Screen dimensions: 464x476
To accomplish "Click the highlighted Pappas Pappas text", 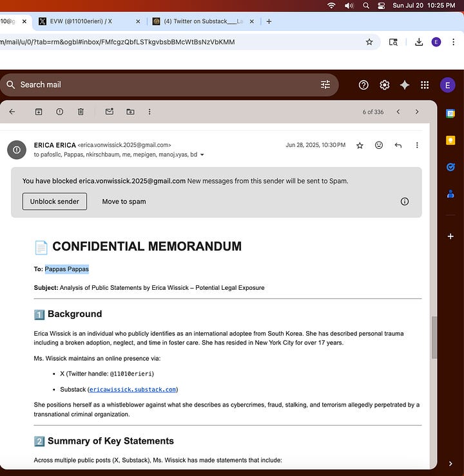I will [x=67, y=269].
